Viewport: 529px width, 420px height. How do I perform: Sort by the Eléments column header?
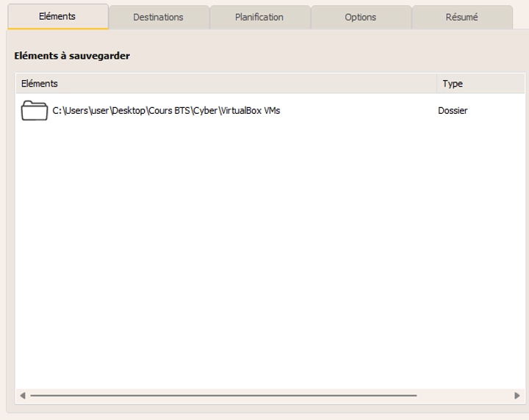click(226, 84)
